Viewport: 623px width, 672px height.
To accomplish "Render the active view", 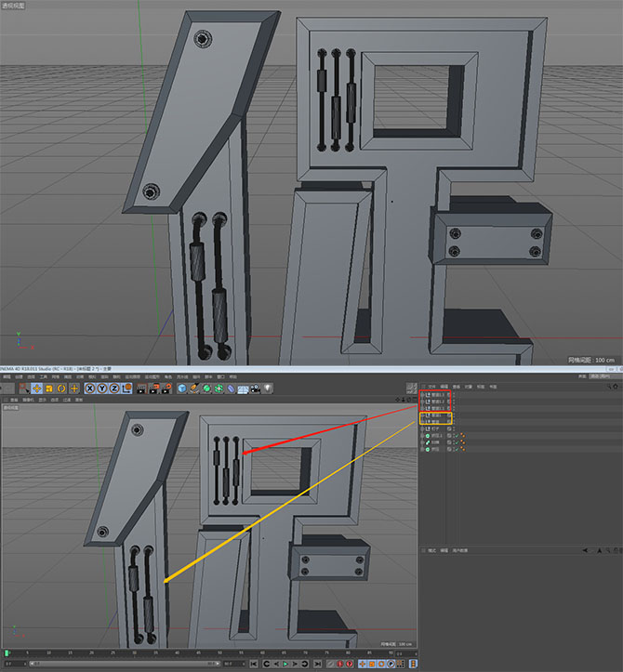I will pos(141,389).
